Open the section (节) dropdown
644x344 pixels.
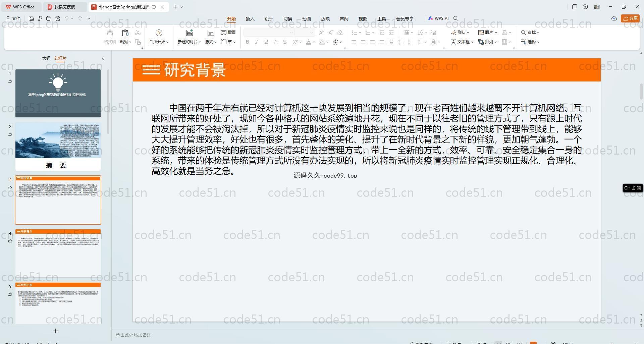pos(228,42)
